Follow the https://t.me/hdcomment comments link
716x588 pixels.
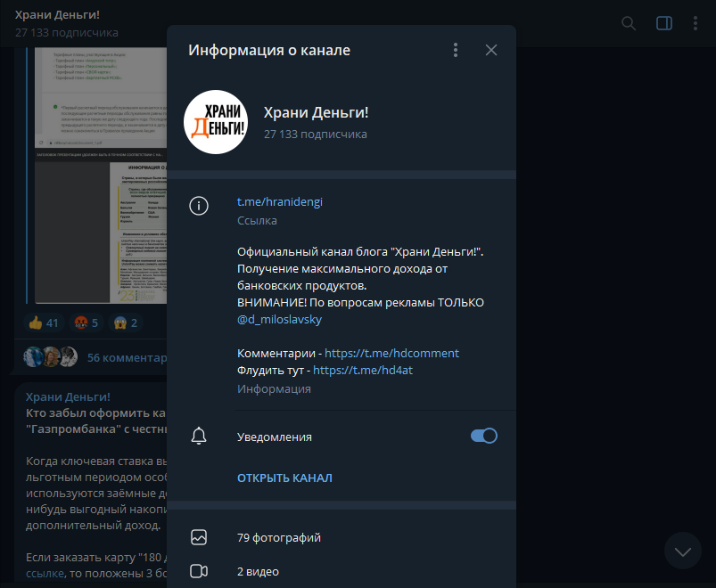tap(391, 354)
